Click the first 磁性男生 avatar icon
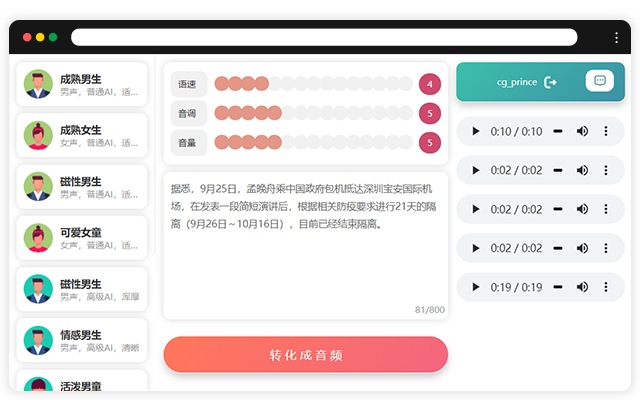The height and width of the screenshot is (400, 640). (38, 186)
